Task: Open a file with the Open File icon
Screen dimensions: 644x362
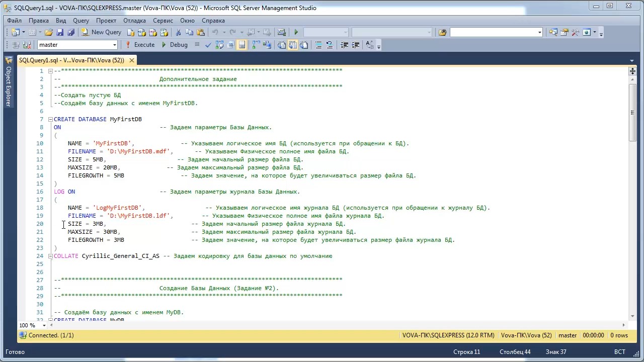Action: (x=49, y=32)
